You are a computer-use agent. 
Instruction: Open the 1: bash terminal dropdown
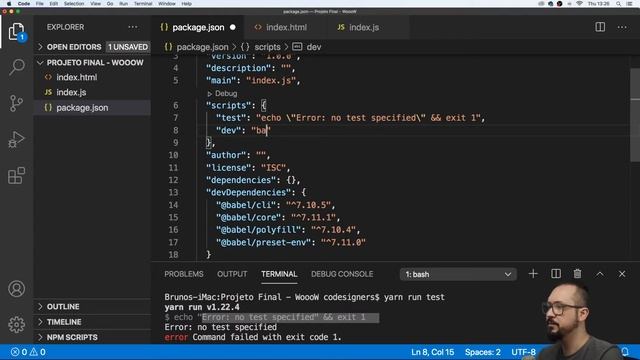point(458,274)
